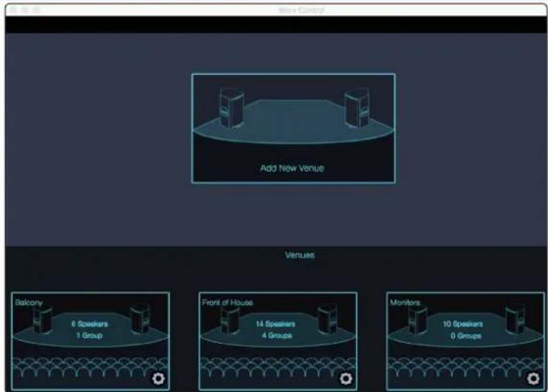The width and height of the screenshot is (548, 392).
Task: Open the Balcony venue card
Action: click(90, 341)
